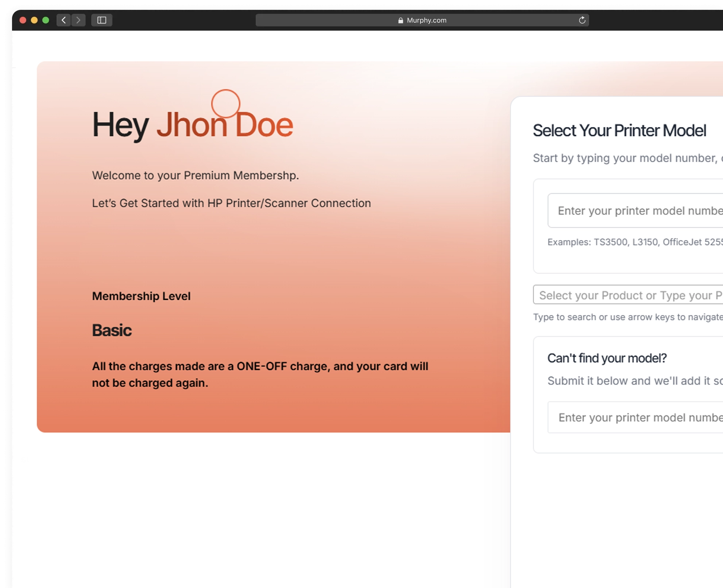Select the 'Basic' membership level text
This screenshot has height=588, width=723.
112,330
